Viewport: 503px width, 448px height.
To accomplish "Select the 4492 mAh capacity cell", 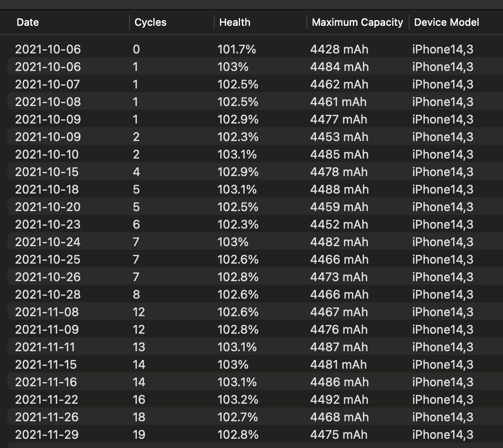I will (x=339, y=399).
